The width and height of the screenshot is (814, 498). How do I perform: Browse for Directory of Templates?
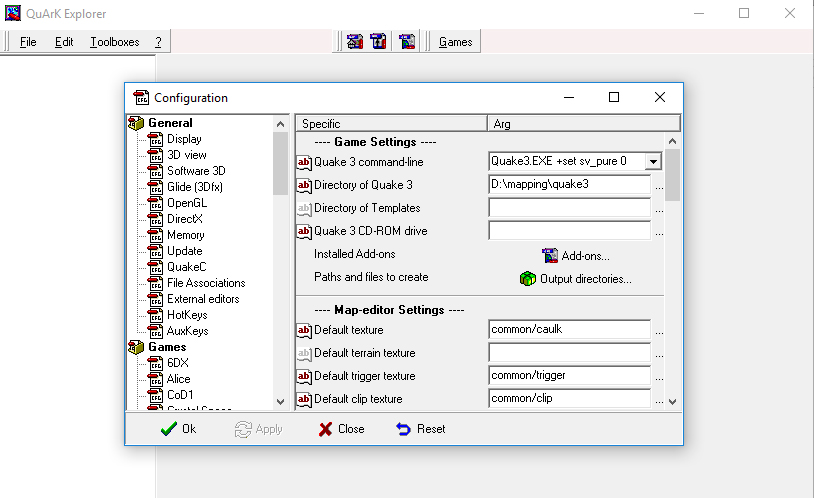(659, 210)
